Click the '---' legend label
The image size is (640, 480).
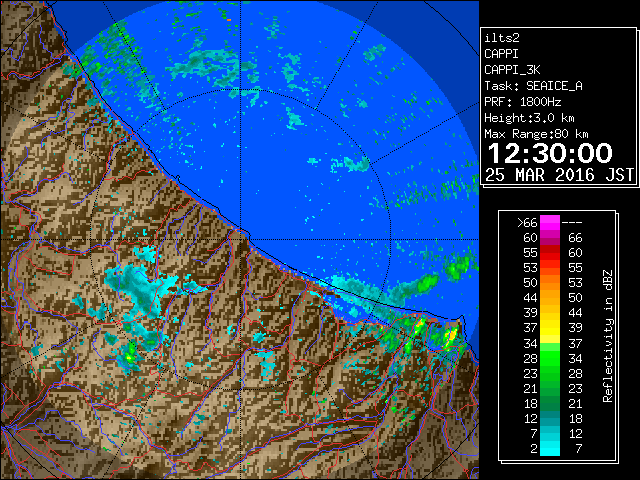click(x=572, y=223)
